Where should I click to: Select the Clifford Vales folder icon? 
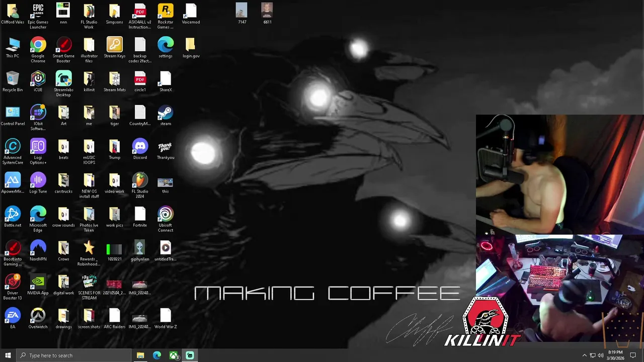point(13,11)
